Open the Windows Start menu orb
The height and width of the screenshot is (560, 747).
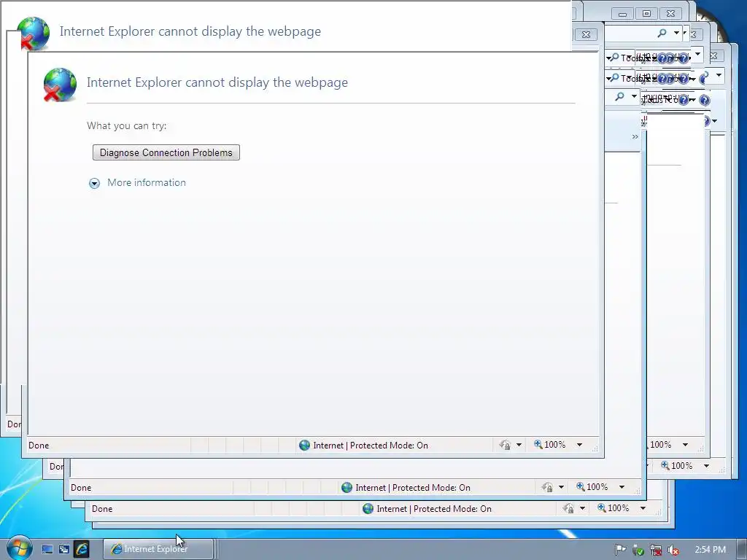coord(20,548)
